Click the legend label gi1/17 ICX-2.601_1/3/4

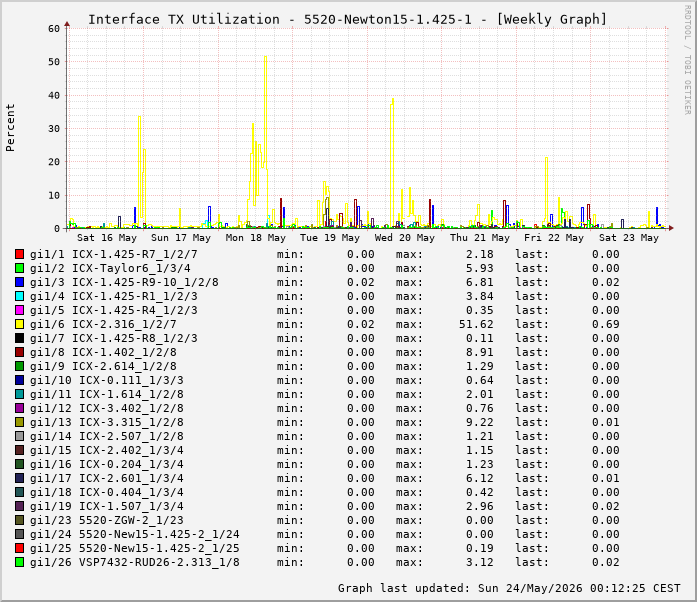tap(107, 478)
